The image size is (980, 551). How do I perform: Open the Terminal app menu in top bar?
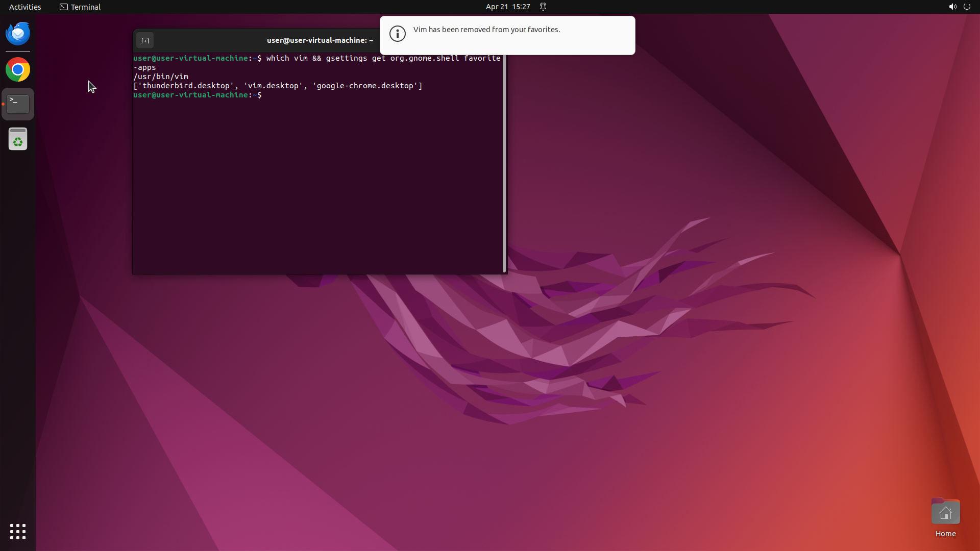pos(80,7)
